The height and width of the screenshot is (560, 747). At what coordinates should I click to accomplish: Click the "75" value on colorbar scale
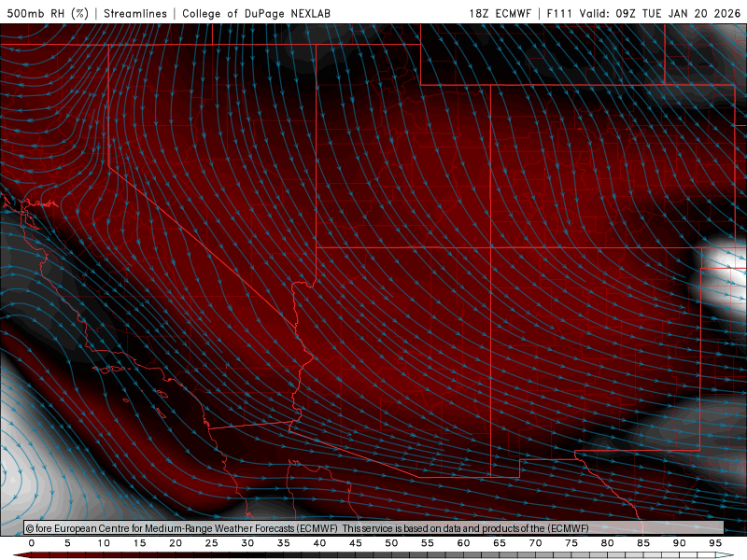pyautogui.click(x=571, y=543)
